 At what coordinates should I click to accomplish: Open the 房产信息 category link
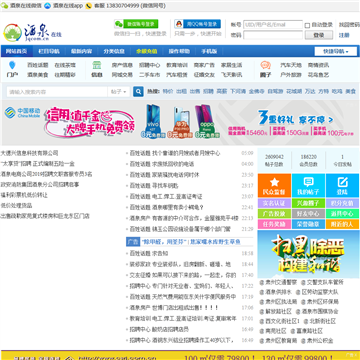pos(122,65)
